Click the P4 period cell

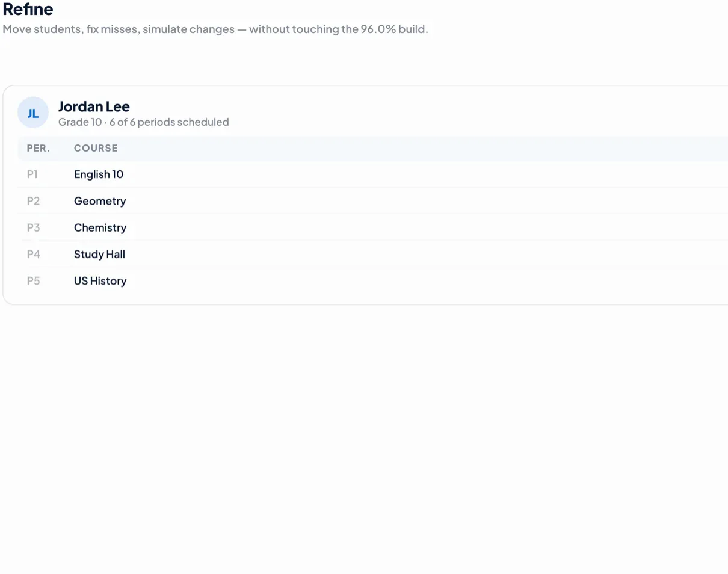click(33, 254)
